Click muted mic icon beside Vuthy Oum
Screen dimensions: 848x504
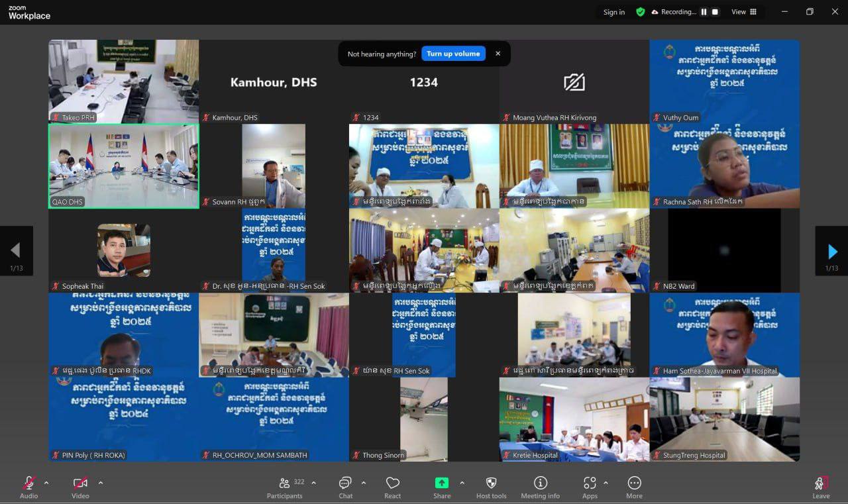(x=657, y=117)
